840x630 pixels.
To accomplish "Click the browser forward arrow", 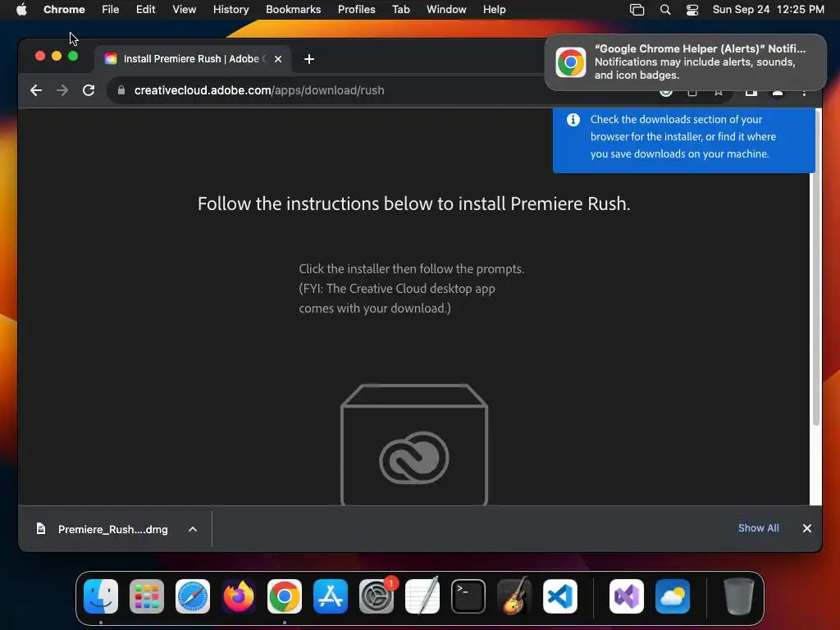I will click(x=62, y=90).
